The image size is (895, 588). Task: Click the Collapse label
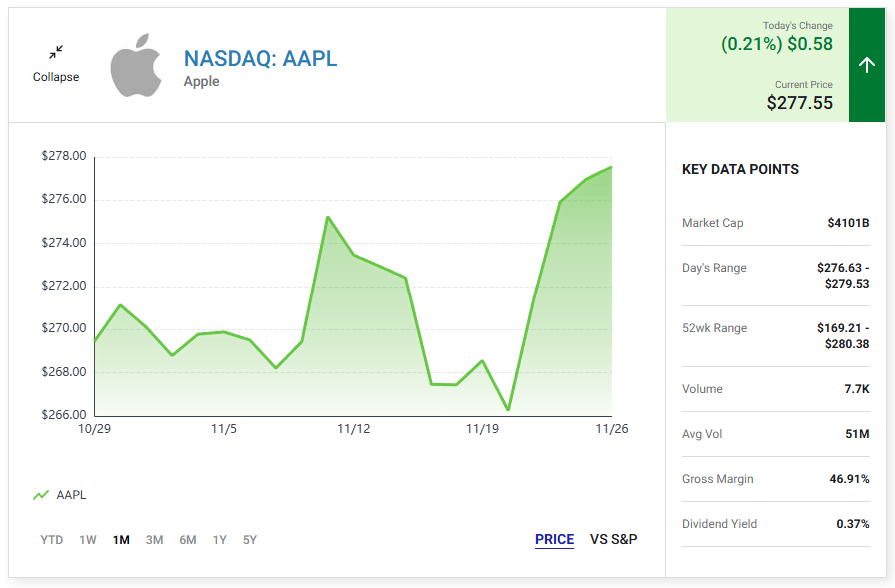click(56, 77)
